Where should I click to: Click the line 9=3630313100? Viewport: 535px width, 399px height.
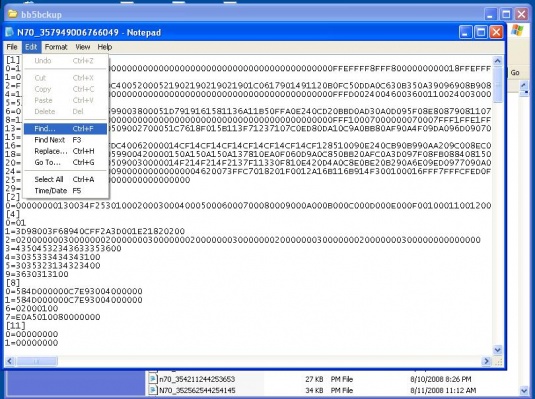coord(37,274)
